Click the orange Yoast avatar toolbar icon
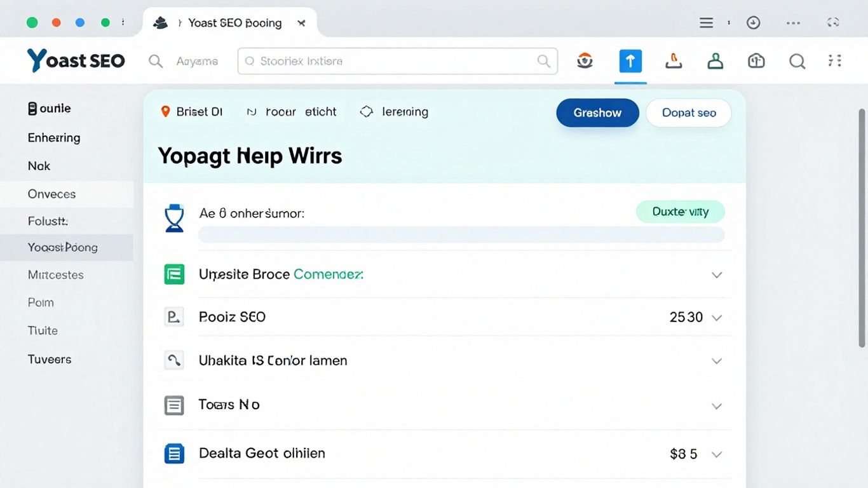Screen dimensions: 868x488 (585, 60)
